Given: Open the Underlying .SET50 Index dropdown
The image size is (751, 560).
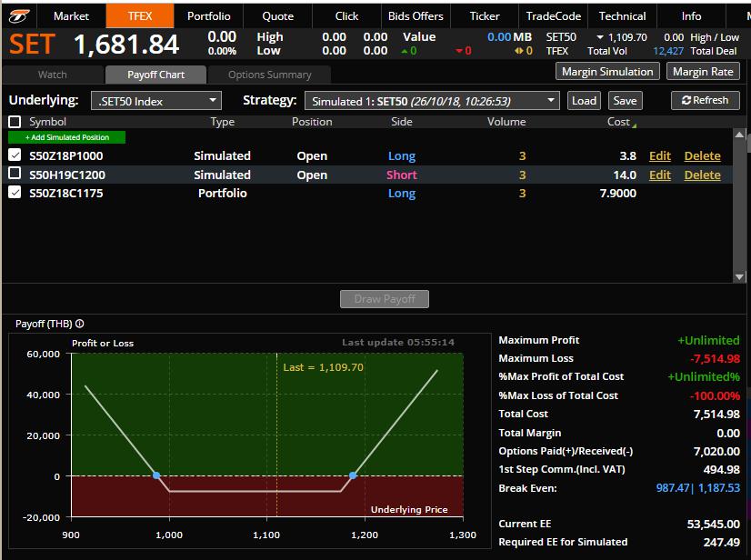Looking at the screenshot, I should pyautogui.click(x=156, y=101).
